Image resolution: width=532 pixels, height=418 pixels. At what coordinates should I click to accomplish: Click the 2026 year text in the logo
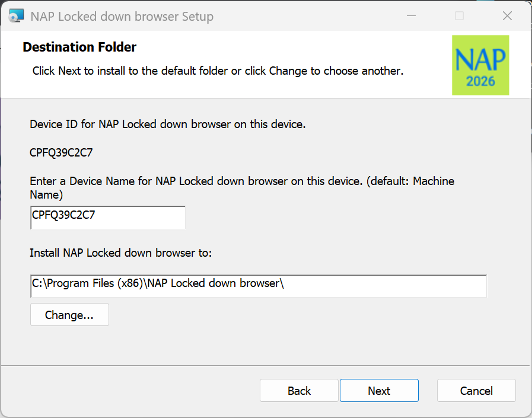tap(480, 81)
